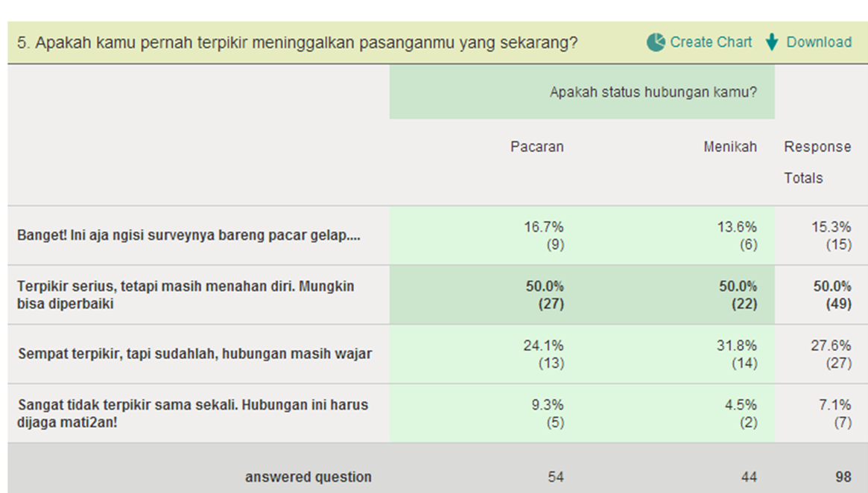Select the Menikah column header
This screenshot has height=493, width=868.
pyautogui.click(x=729, y=147)
